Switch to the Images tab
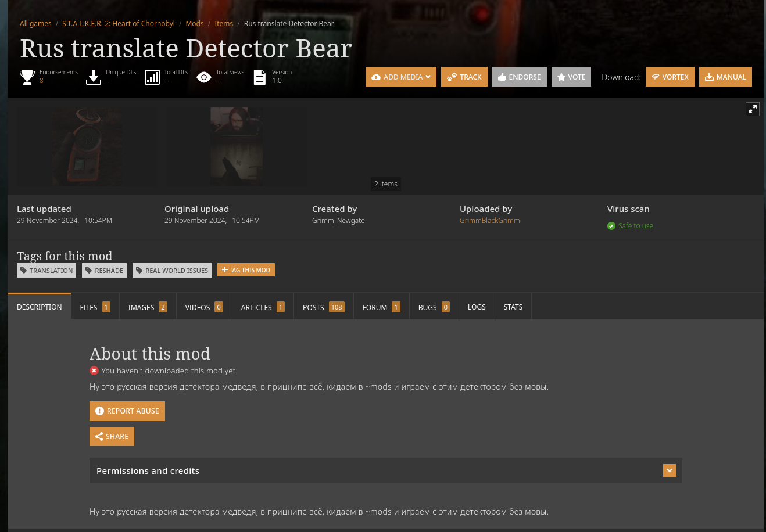Viewport: 766px width, 532px height. tap(148, 307)
